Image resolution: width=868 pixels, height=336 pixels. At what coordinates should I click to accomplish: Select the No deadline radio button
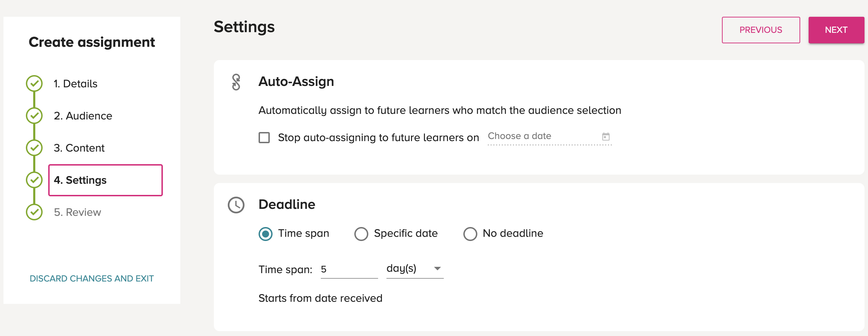pyautogui.click(x=470, y=234)
